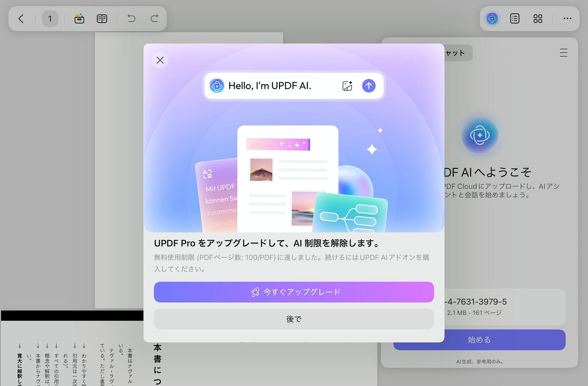Open UPDF AI from the top toolbar
The height and width of the screenshot is (386, 588).
coord(492,19)
